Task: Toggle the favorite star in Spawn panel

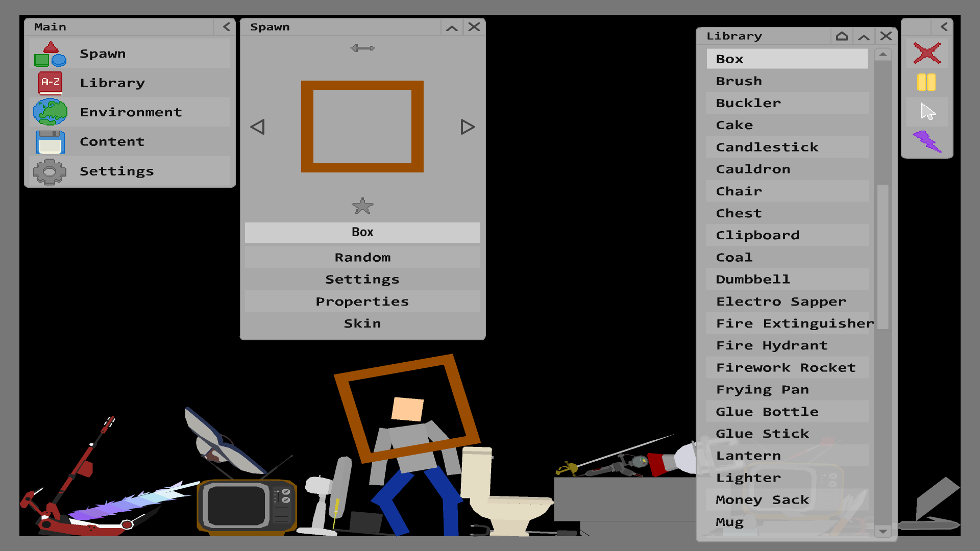Action: (362, 206)
